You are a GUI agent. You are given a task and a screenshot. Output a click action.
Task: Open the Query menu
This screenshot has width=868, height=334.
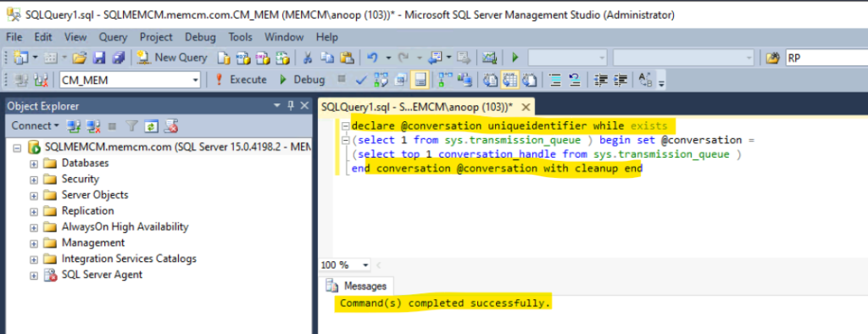(x=113, y=37)
